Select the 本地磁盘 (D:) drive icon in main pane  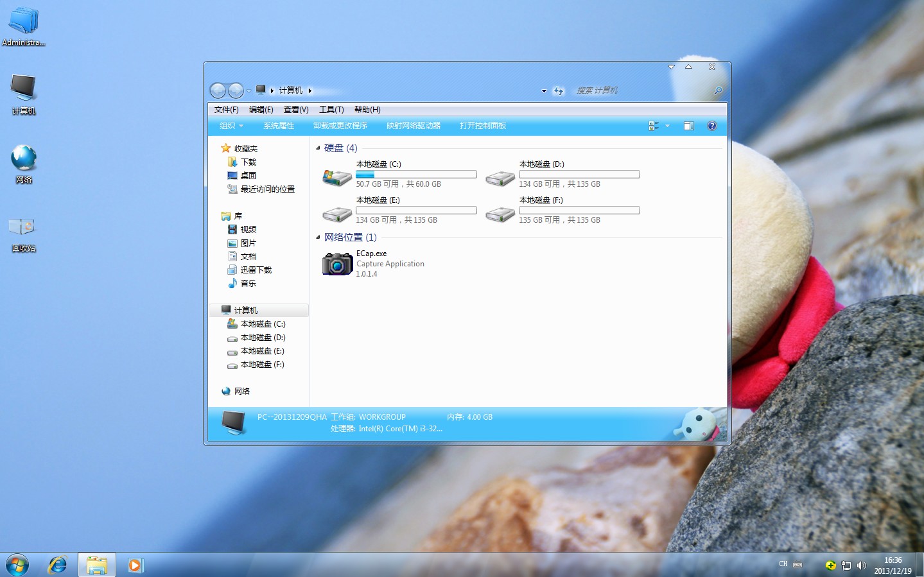(x=500, y=178)
